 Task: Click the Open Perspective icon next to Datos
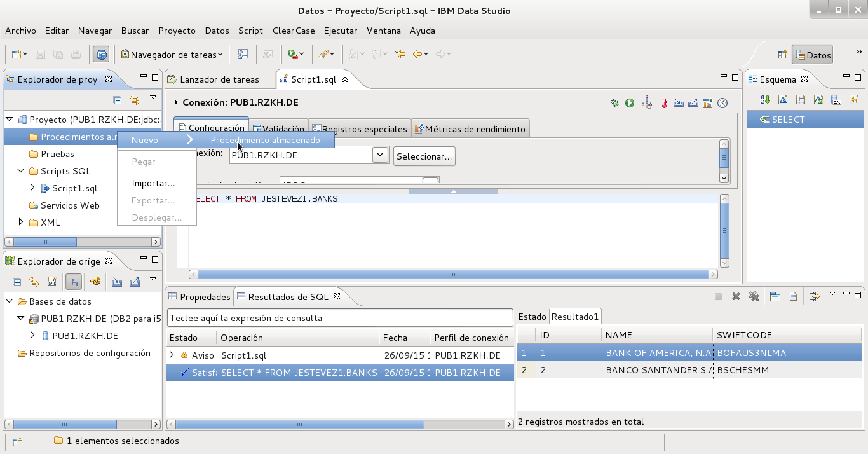point(782,55)
